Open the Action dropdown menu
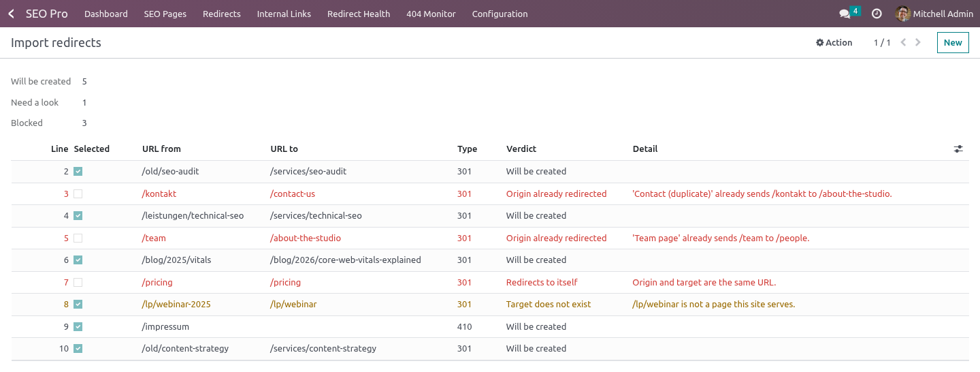This screenshot has width=980, height=372. click(834, 42)
